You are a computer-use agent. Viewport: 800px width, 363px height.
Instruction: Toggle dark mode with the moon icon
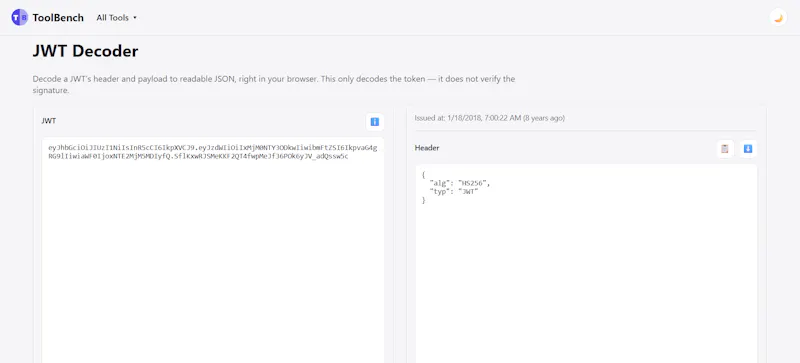point(778,18)
